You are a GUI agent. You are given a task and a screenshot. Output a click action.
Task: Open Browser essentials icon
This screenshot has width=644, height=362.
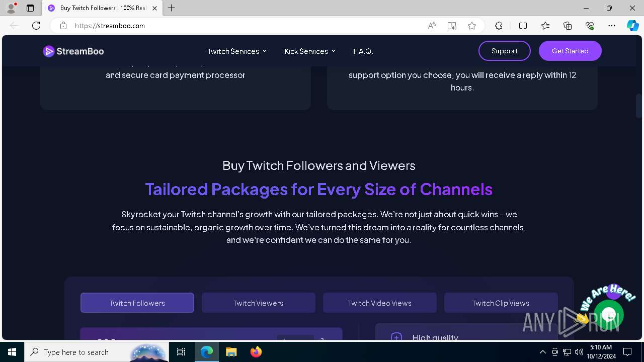pos(590,26)
